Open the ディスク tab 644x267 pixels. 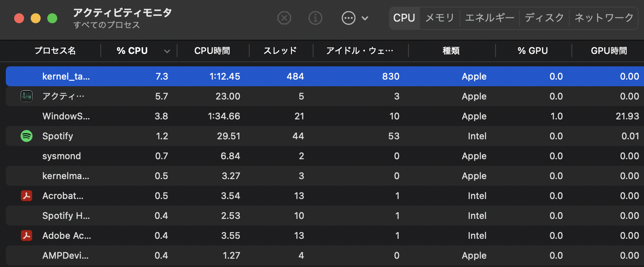(x=544, y=18)
